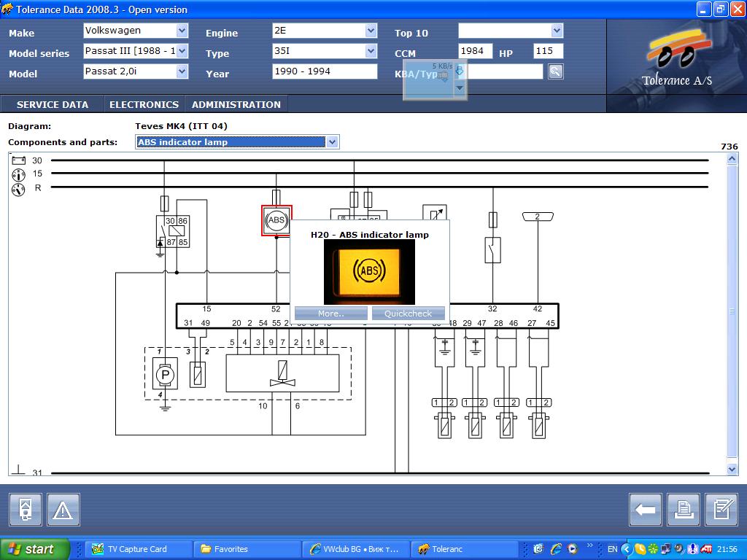Click the Windows start button
The image size is (747, 560).
coord(34,549)
